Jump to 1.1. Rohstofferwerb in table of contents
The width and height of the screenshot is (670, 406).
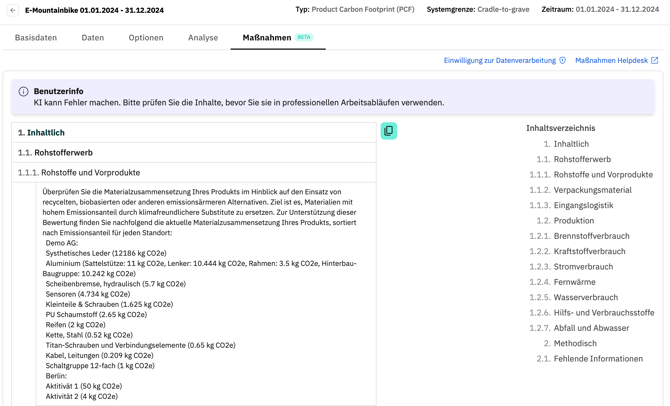coord(574,159)
